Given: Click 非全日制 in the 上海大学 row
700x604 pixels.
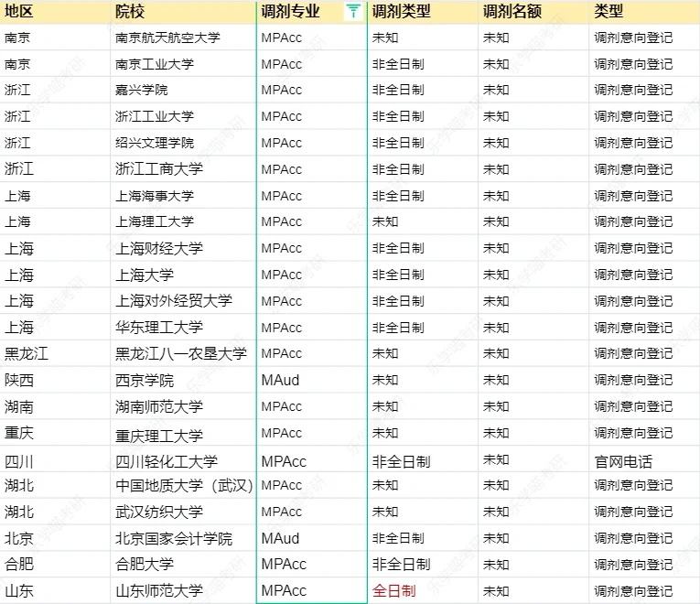Looking at the screenshot, I should click(x=398, y=275).
